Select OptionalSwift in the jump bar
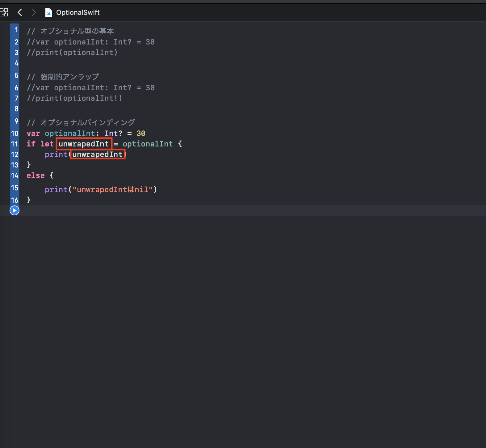This screenshot has height=448, width=486. (x=78, y=12)
